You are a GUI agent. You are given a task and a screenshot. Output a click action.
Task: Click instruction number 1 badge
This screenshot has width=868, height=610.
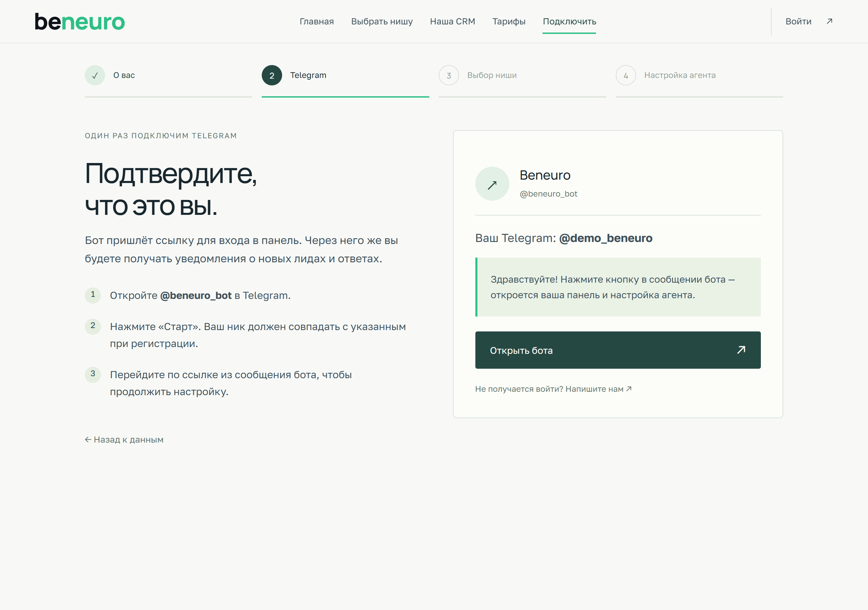pos(93,295)
